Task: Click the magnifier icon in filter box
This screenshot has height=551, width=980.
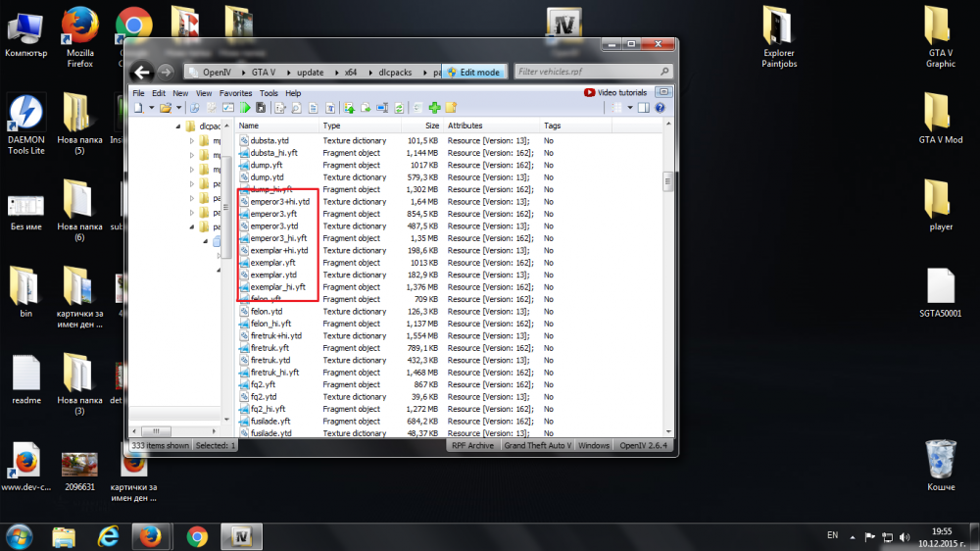Action: pos(664,72)
